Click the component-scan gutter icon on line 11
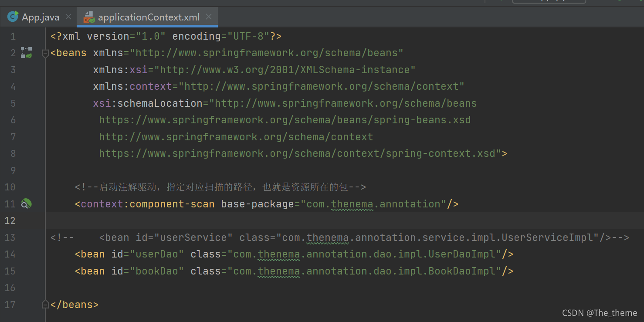Screen dimensions: 644x322 [x=26, y=203]
